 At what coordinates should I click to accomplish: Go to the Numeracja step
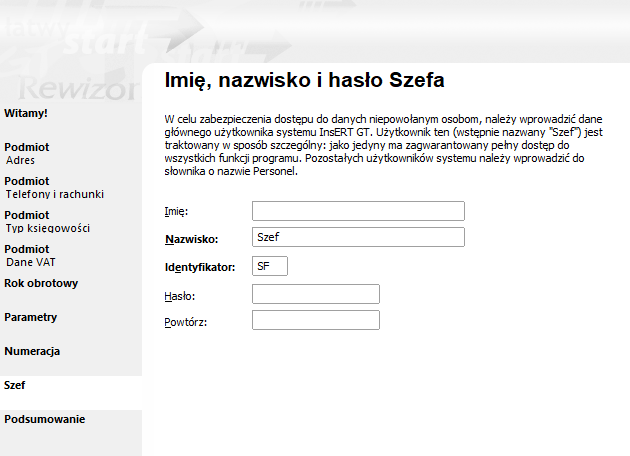[x=32, y=351]
